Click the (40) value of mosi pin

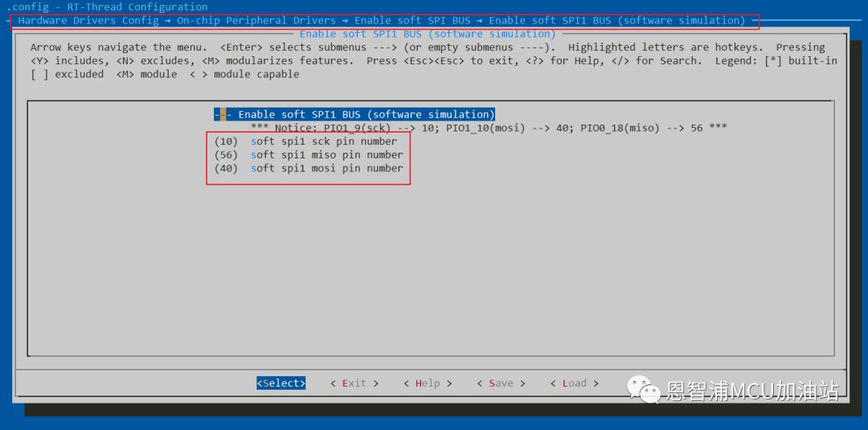point(226,168)
